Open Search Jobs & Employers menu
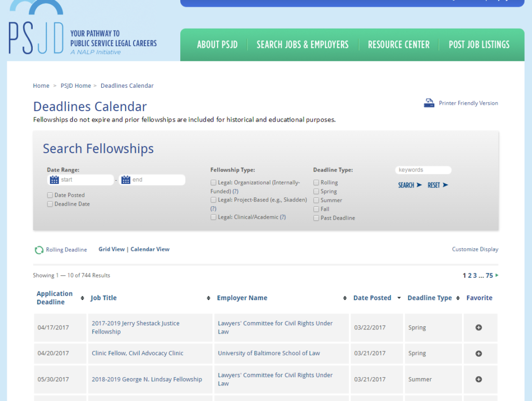The image size is (532, 401). pyautogui.click(x=302, y=45)
